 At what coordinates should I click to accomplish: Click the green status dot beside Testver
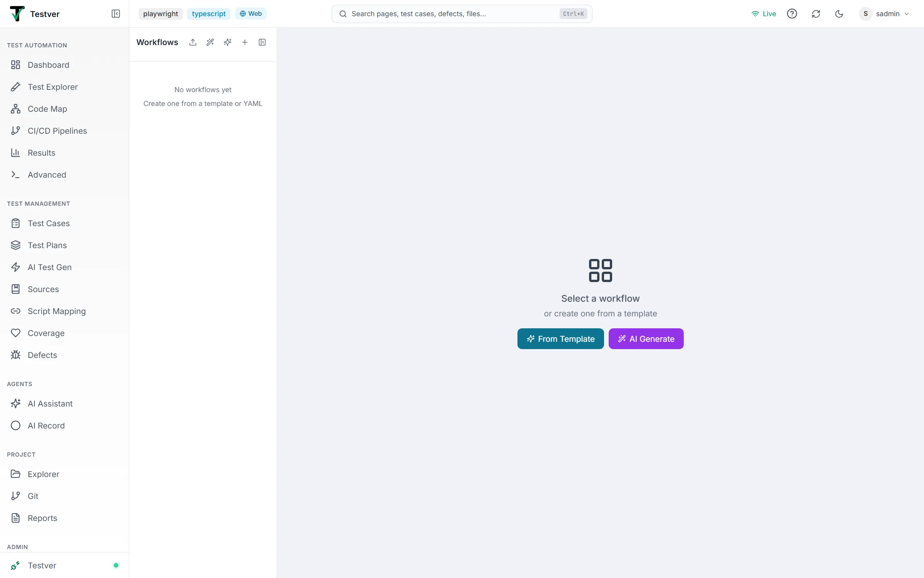[x=116, y=565]
